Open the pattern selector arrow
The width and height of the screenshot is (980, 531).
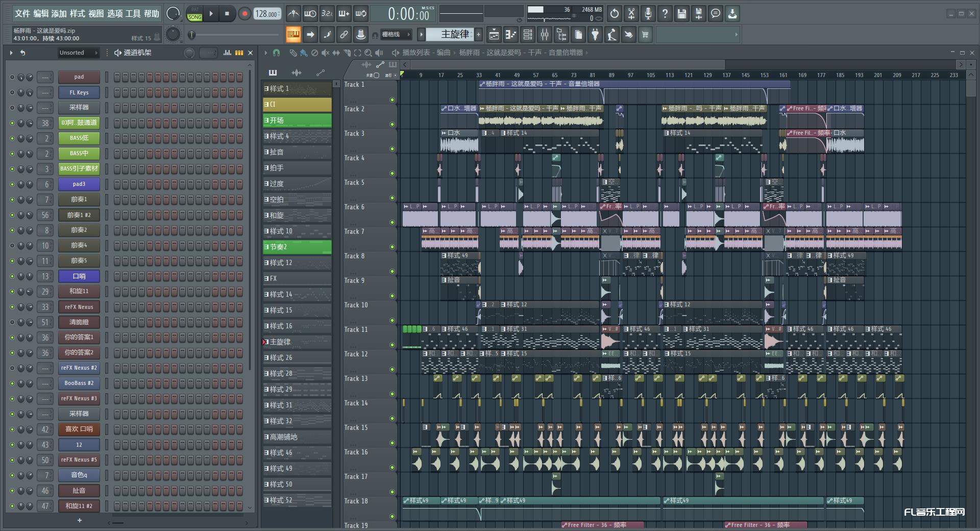(421, 35)
